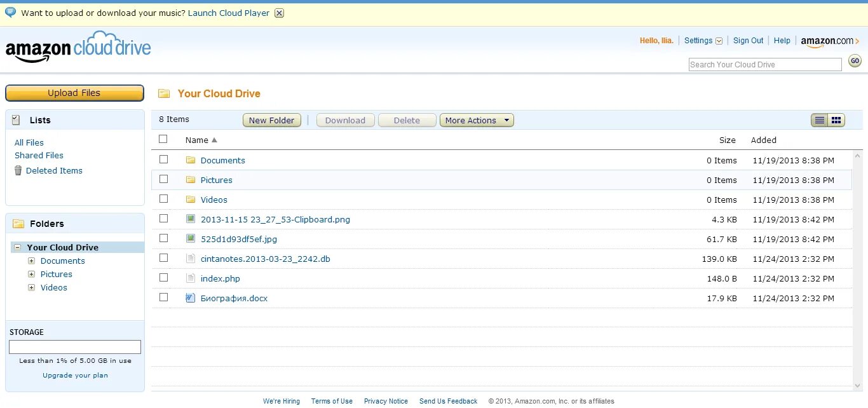Check the Clipboard.png row checkbox
The height and width of the screenshot is (408, 868).
(x=163, y=219)
